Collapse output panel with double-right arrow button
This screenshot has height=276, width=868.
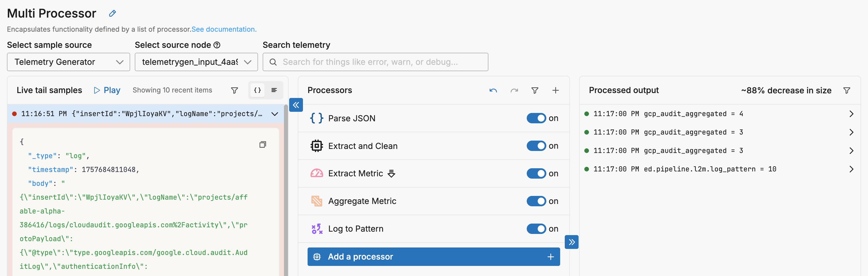coord(571,242)
